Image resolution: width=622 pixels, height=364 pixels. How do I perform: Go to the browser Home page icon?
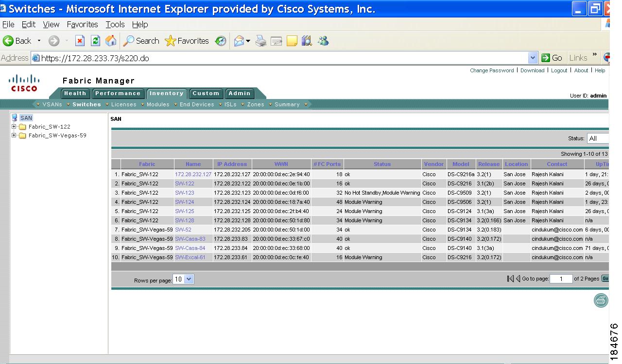(x=111, y=41)
